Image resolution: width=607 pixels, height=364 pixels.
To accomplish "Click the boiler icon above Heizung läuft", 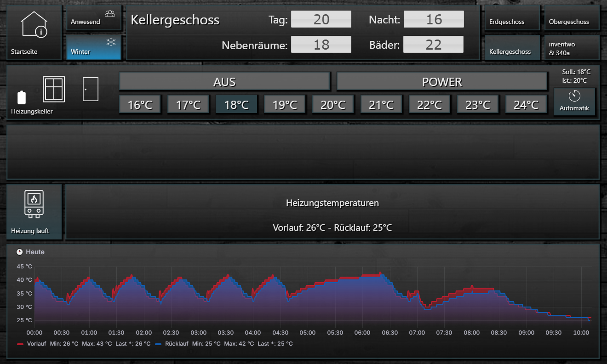I will (x=34, y=204).
